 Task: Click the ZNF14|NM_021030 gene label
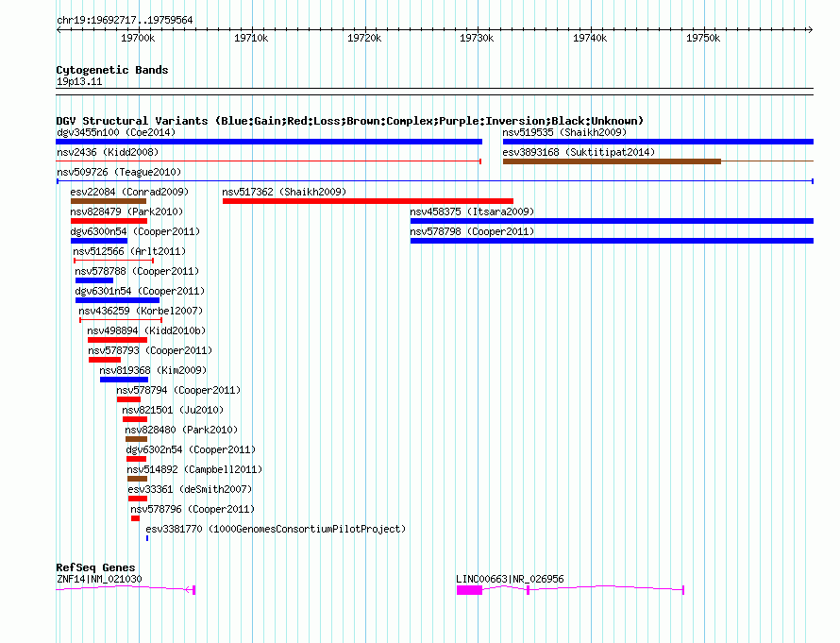click(x=99, y=579)
